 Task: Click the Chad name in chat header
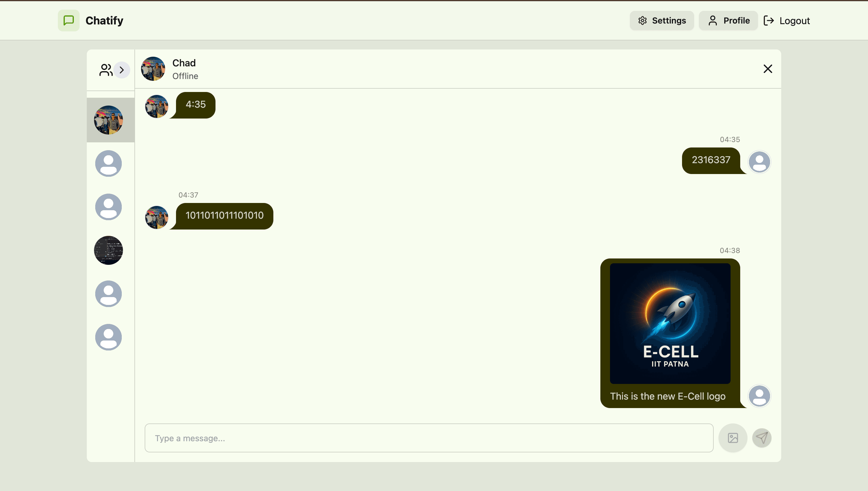click(x=184, y=63)
